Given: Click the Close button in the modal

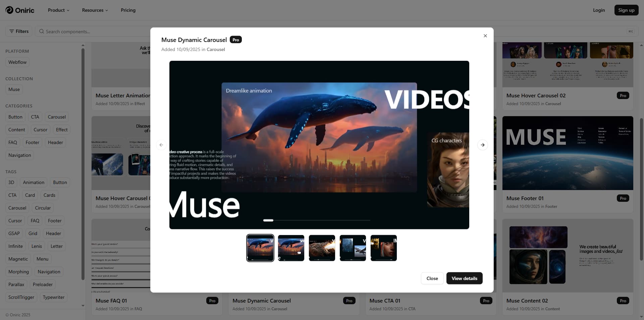Looking at the screenshot, I should point(432,278).
